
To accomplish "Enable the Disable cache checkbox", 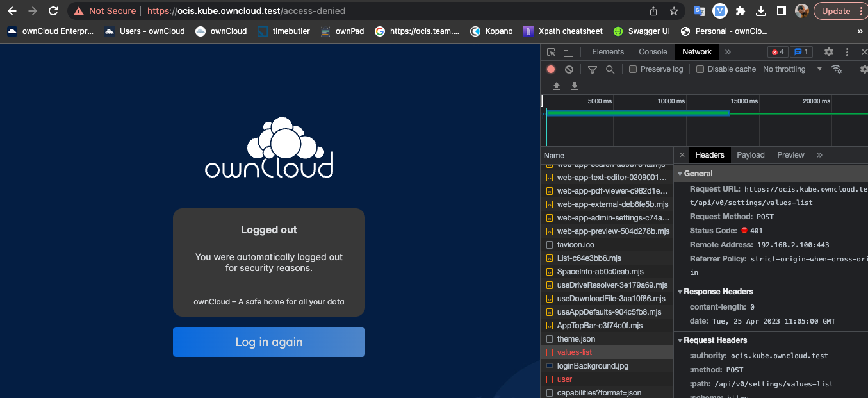I will click(700, 69).
